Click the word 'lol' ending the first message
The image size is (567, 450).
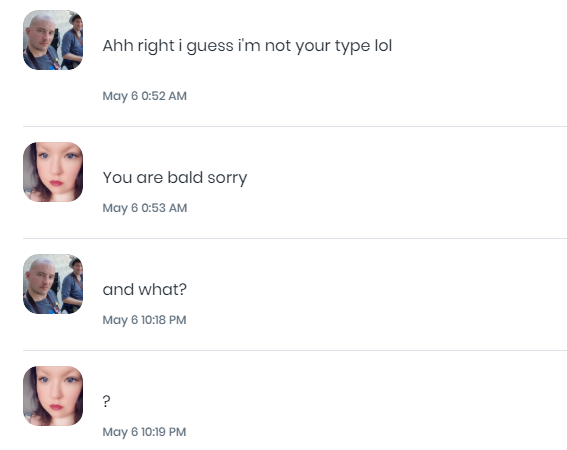383,46
